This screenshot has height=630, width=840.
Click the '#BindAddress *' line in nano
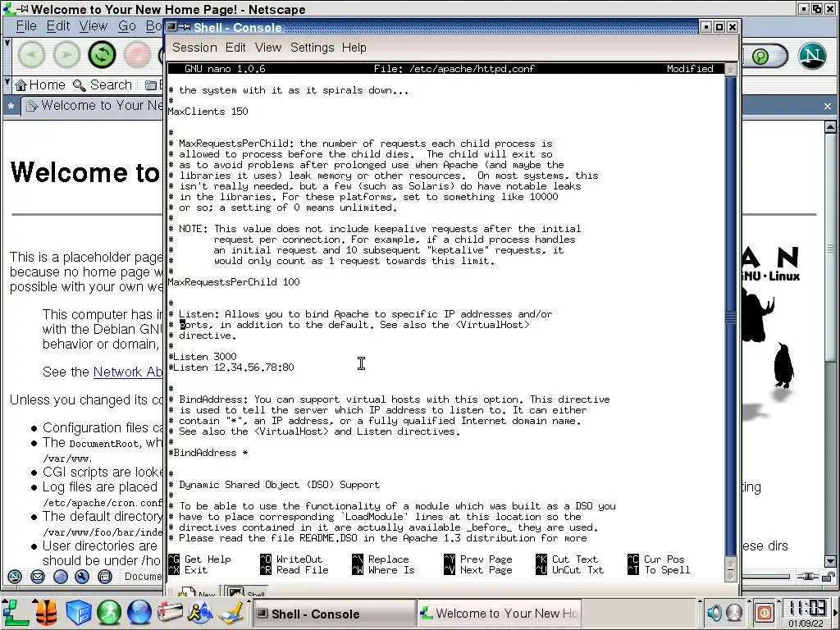click(208, 453)
